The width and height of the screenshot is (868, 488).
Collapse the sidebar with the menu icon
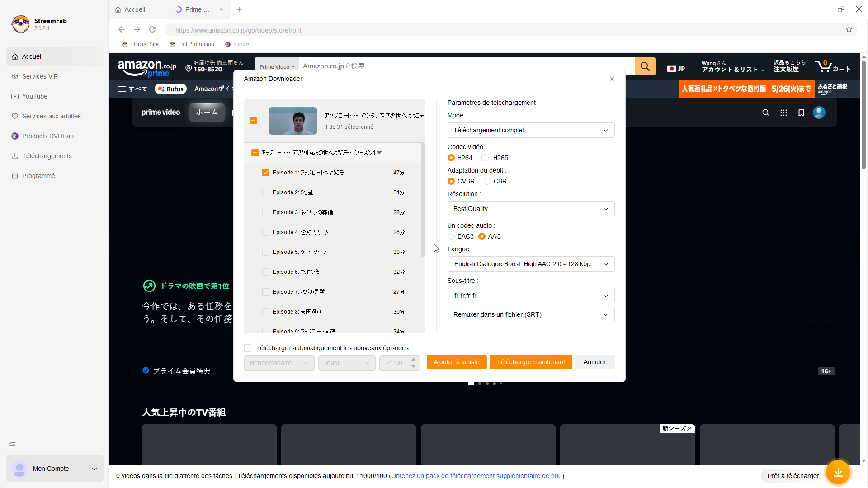pyautogui.click(x=12, y=443)
